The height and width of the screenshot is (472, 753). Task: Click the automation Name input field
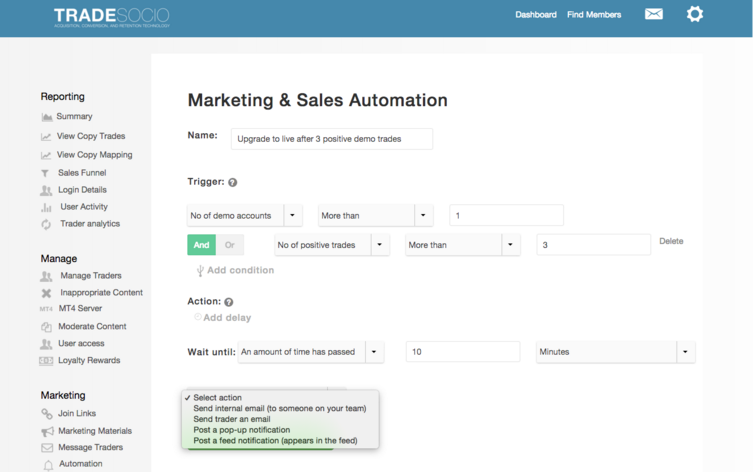click(x=331, y=139)
